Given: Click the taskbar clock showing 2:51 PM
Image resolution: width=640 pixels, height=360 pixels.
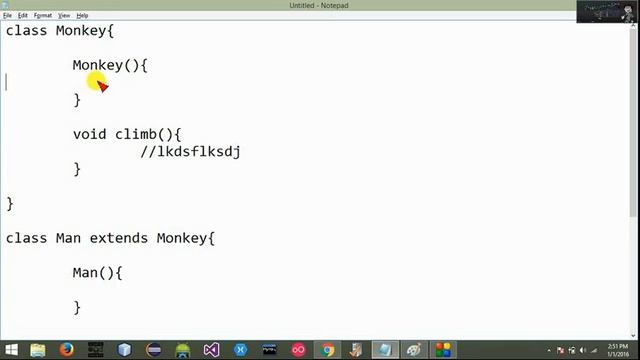Looking at the screenshot, I should [x=618, y=350].
